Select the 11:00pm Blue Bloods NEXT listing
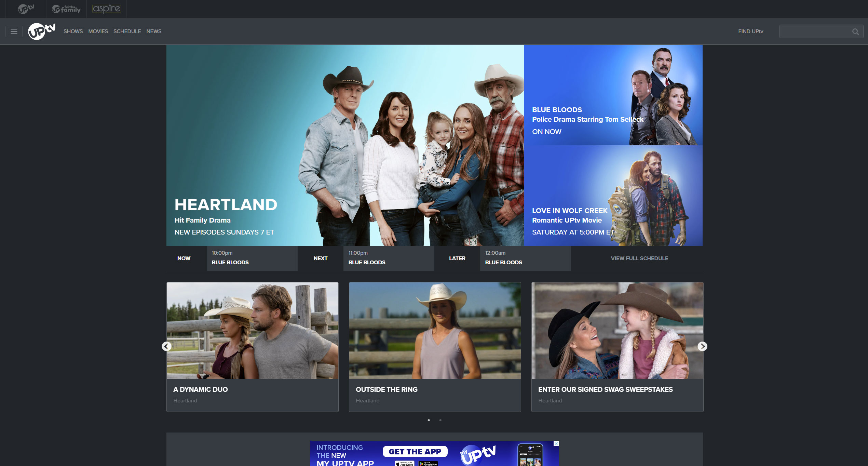Image resolution: width=868 pixels, height=466 pixels. 389,258
